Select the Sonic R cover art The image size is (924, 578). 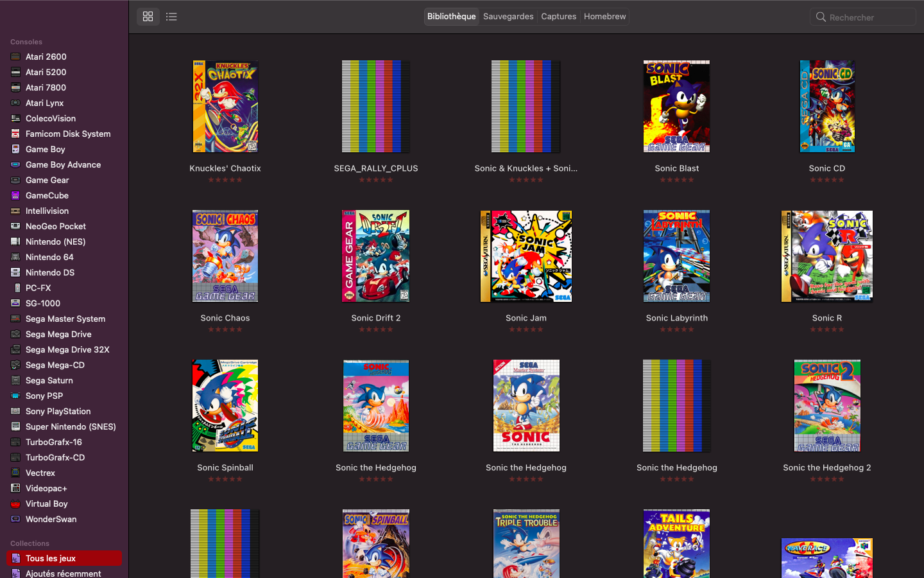(x=827, y=256)
